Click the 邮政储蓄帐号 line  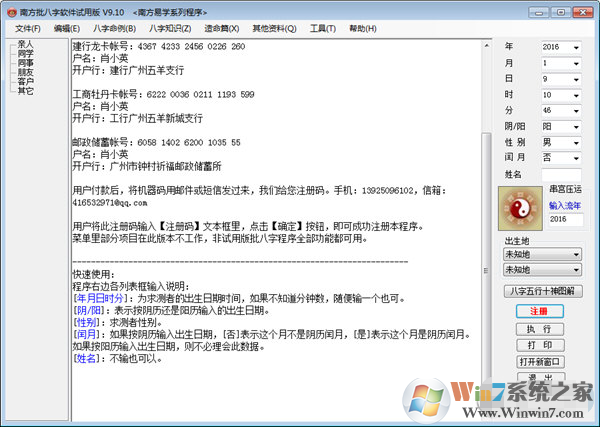click(x=157, y=143)
